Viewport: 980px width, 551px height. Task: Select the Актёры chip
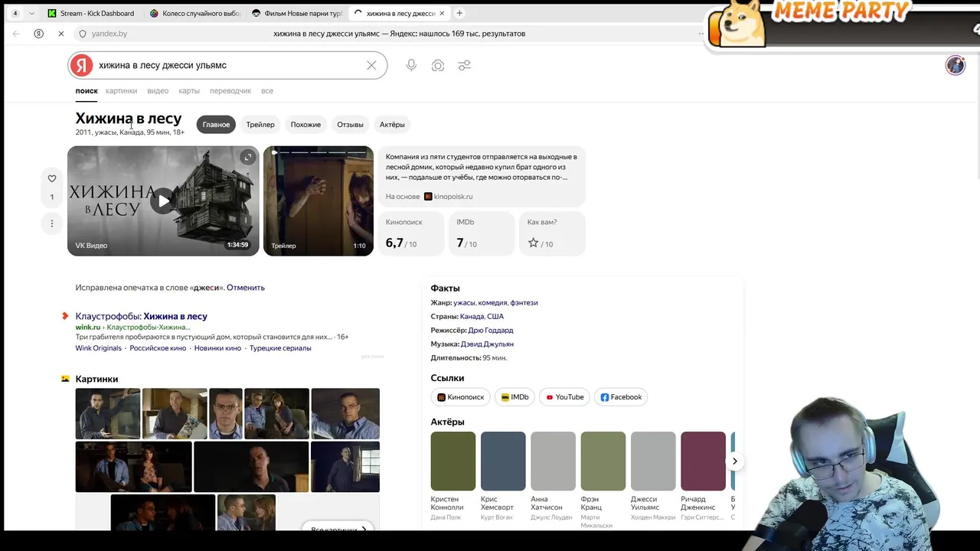(392, 125)
